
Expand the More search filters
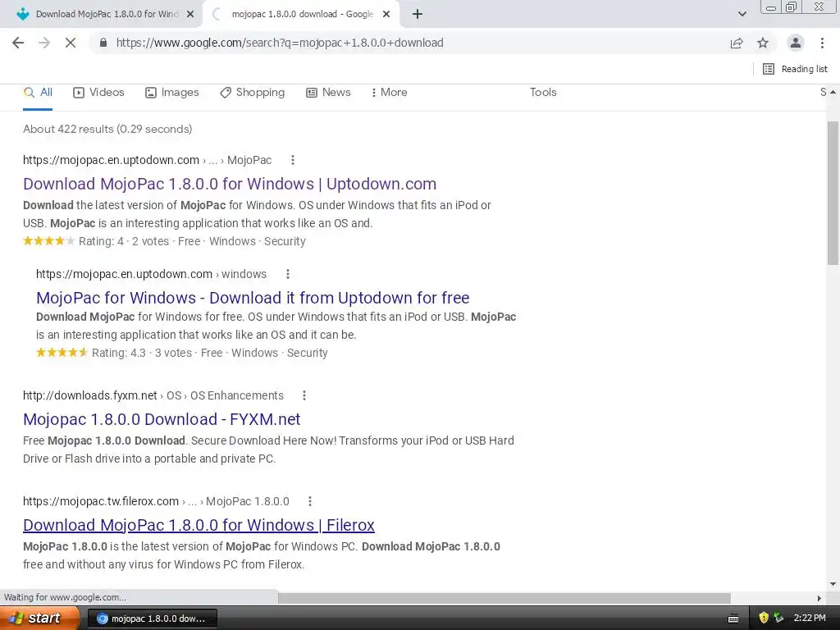(390, 93)
